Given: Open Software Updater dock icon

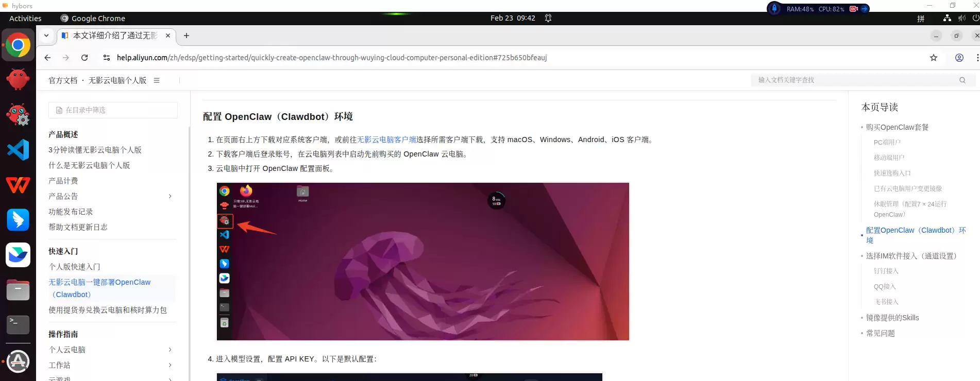Looking at the screenshot, I should coord(18,361).
